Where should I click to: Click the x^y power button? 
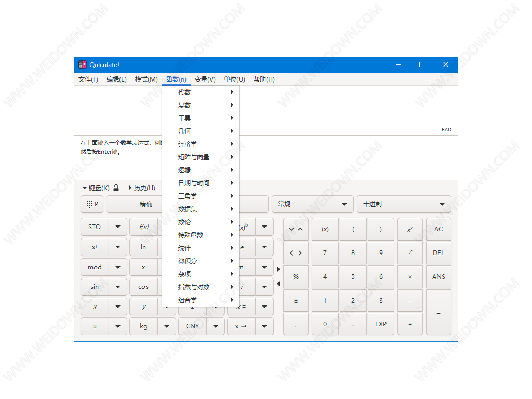(410, 229)
